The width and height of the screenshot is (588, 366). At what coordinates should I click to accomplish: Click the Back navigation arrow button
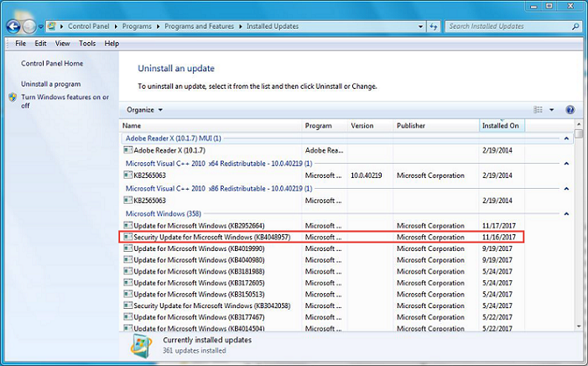(x=13, y=26)
